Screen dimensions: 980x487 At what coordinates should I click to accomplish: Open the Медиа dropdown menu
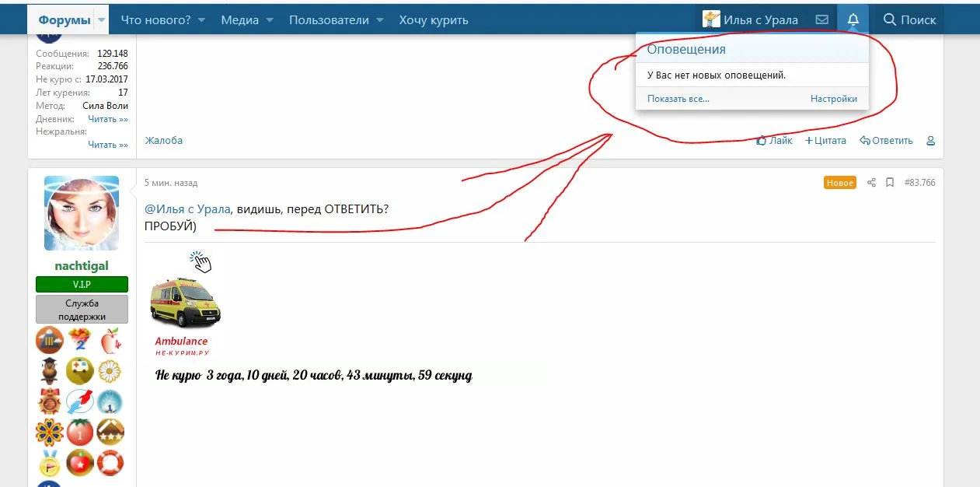[x=241, y=19]
